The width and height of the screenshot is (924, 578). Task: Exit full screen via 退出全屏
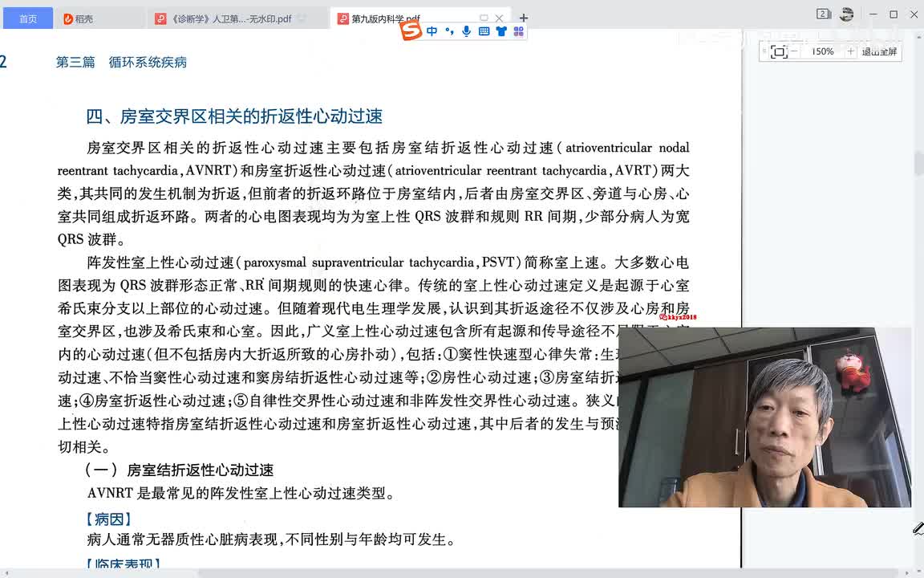(879, 52)
